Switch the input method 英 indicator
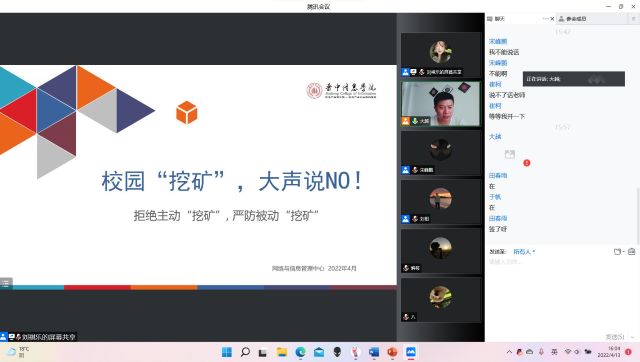 554,352
